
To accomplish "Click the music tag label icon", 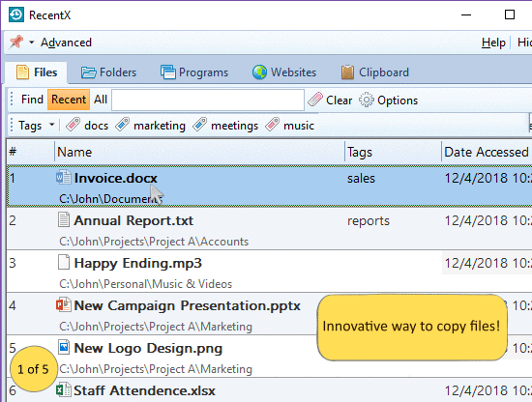I will pyautogui.click(x=272, y=125).
